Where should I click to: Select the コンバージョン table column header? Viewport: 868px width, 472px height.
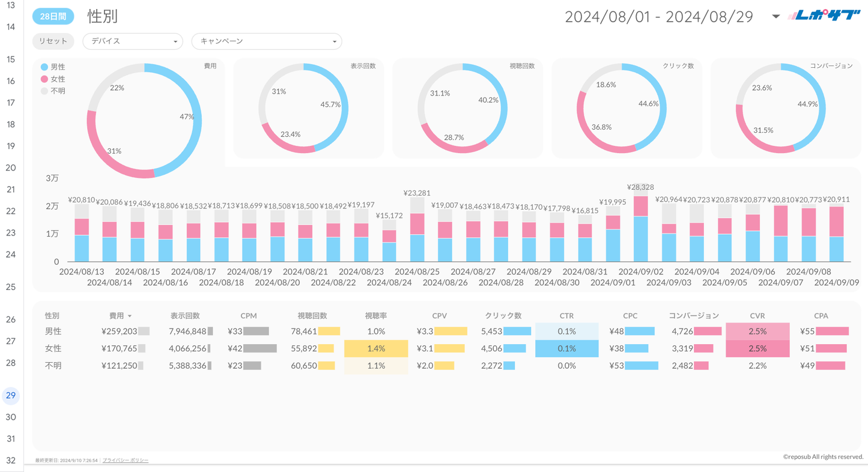click(x=694, y=316)
